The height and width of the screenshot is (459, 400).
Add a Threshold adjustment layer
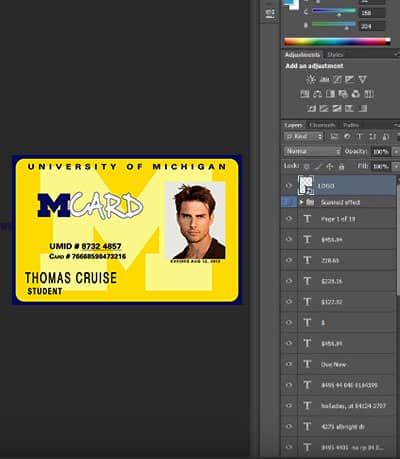tap(337, 108)
